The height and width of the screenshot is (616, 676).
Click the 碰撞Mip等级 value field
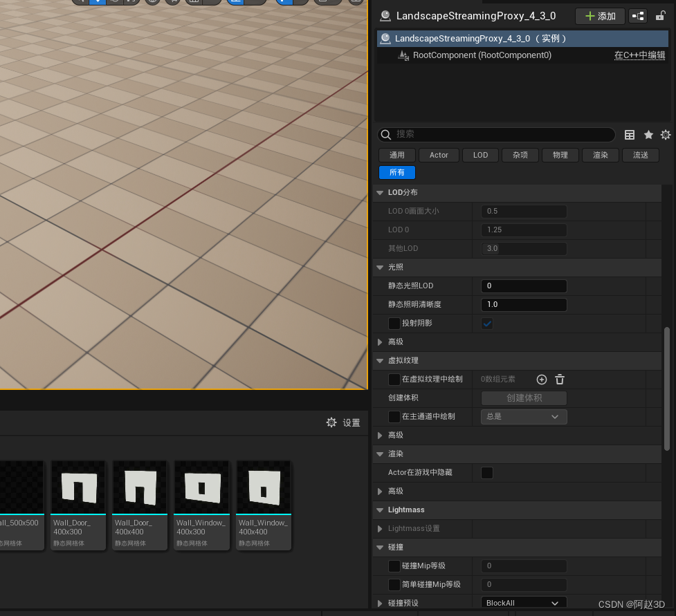coord(524,566)
